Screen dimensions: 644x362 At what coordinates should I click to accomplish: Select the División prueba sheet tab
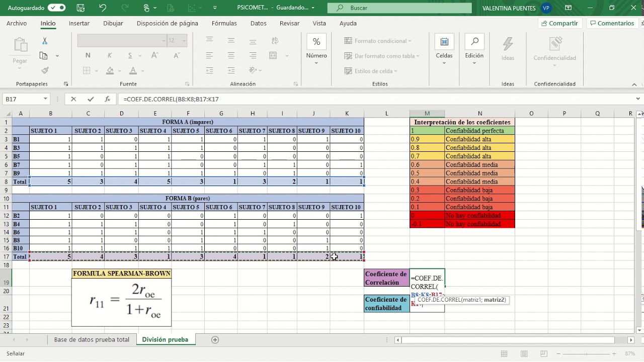(165, 339)
